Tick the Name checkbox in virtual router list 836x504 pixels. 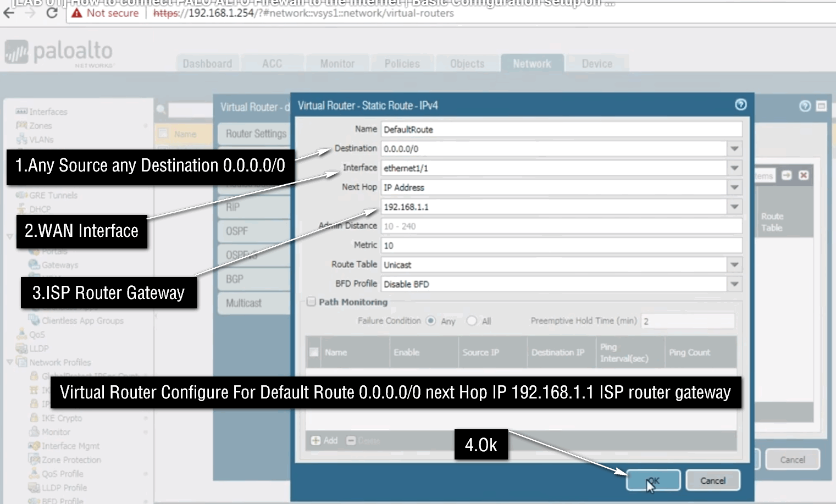(163, 133)
